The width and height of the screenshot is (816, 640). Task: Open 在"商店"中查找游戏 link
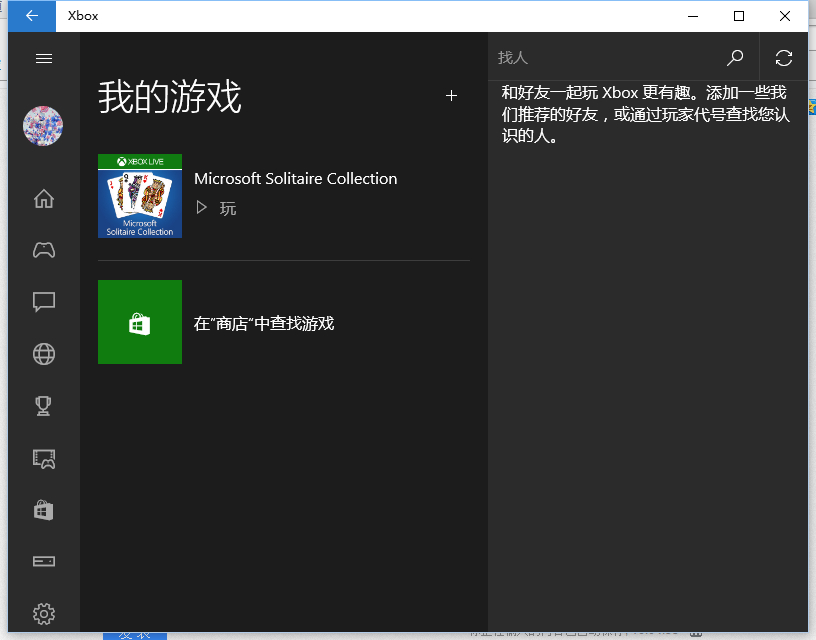coord(264,323)
